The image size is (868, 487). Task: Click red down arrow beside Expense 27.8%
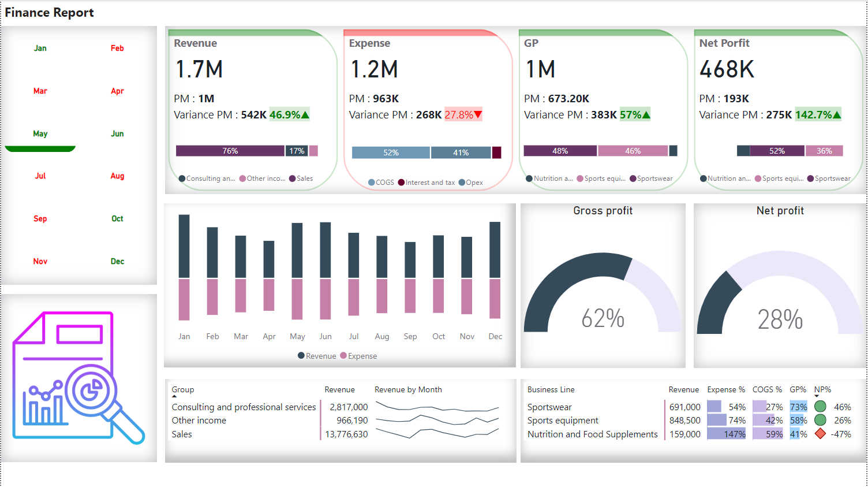click(x=477, y=114)
